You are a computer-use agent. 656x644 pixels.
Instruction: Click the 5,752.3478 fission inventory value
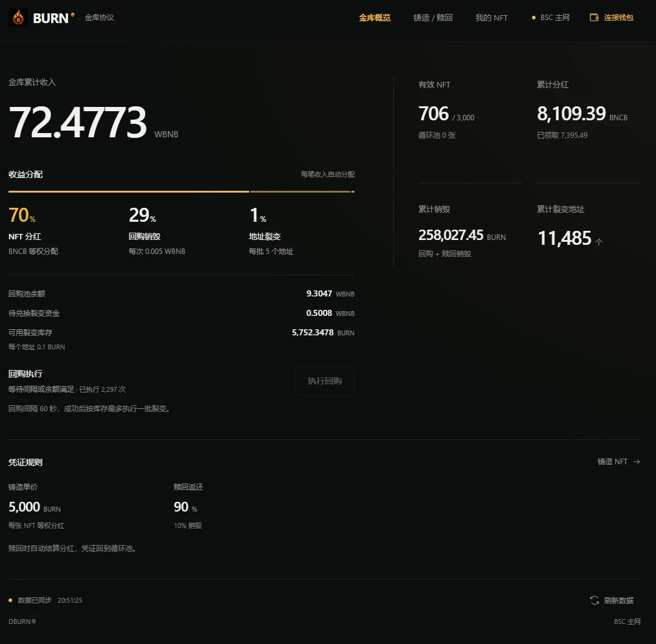312,332
